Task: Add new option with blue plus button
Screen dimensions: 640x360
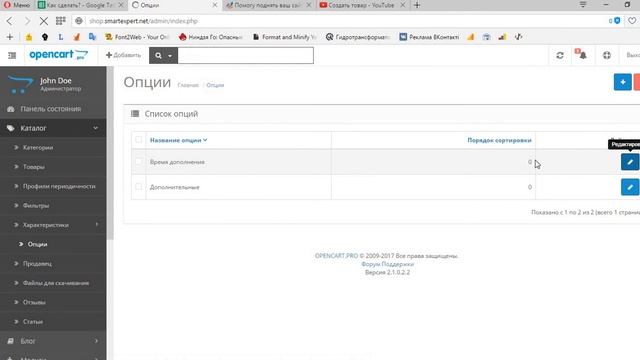Action: 622,82
